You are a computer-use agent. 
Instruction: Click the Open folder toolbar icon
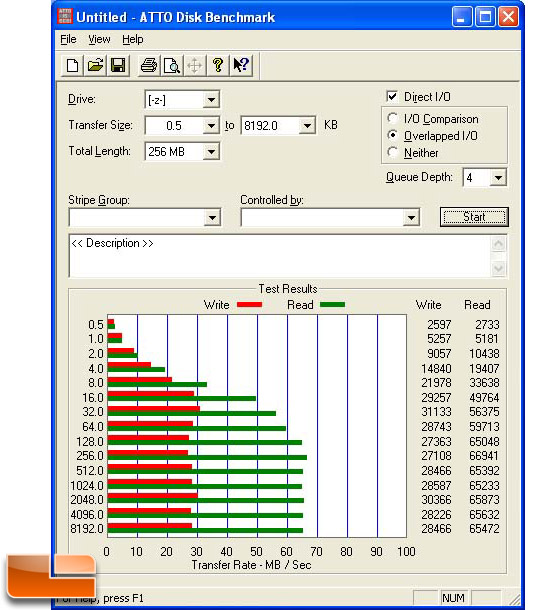click(95, 65)
